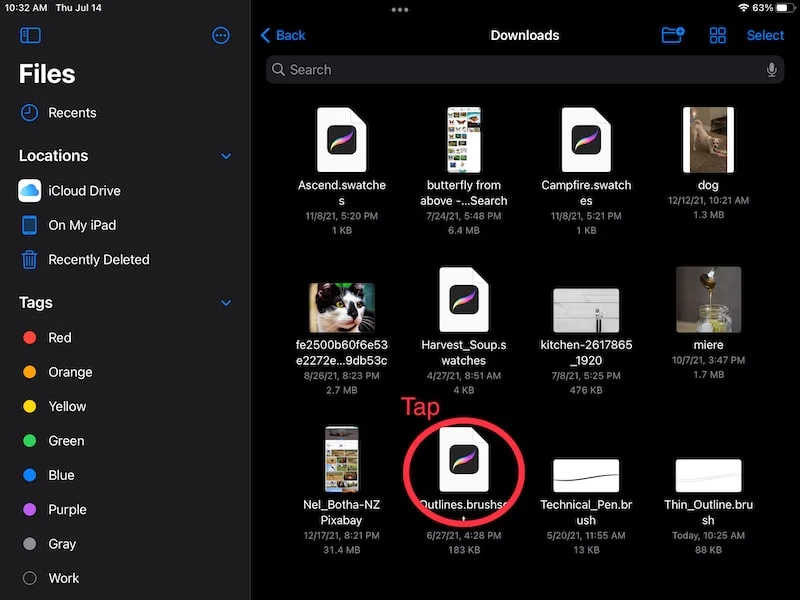Open the dog photo thumbnail

coord(708,140)
